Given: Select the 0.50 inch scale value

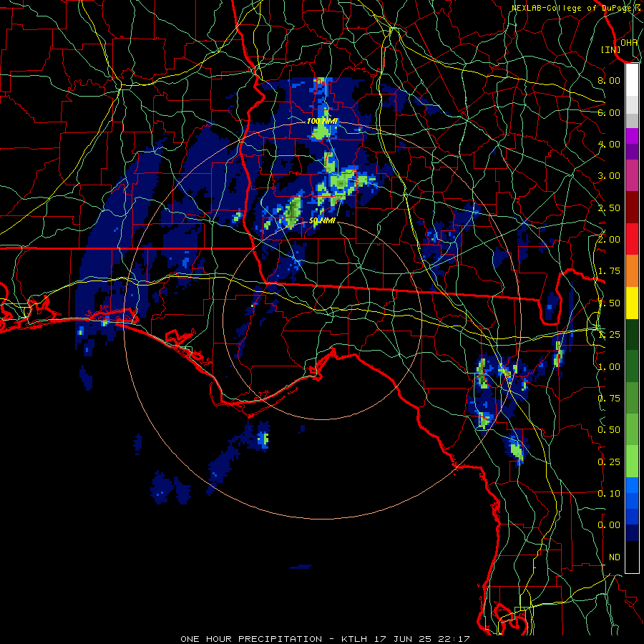Looking at the screenshot, I should tap(609, 430).
